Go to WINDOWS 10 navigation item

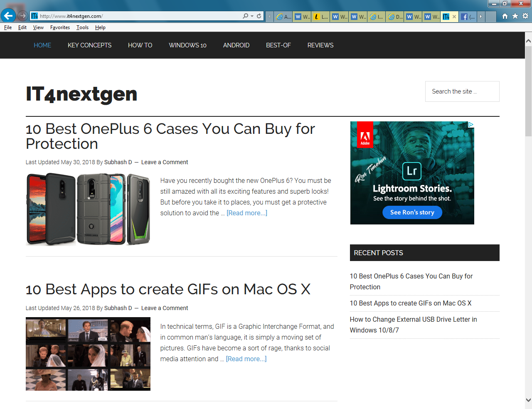(187, 45)
